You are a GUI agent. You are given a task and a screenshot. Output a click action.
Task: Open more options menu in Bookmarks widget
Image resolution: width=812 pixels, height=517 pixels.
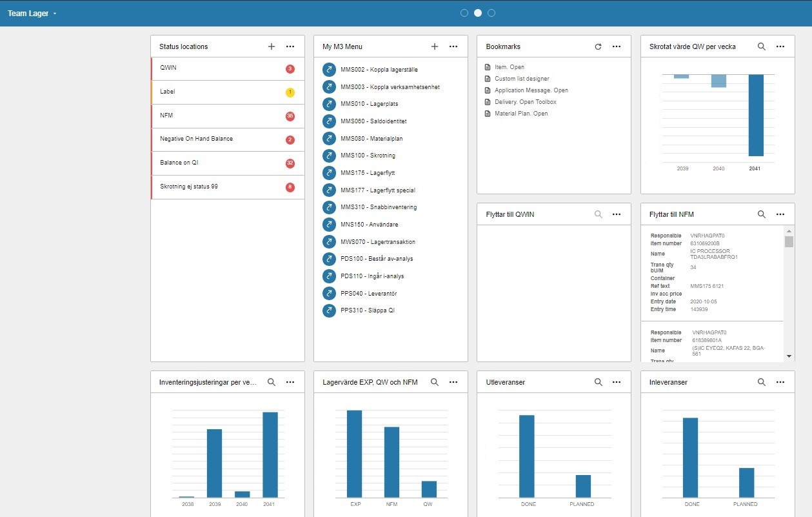point(617,46)
